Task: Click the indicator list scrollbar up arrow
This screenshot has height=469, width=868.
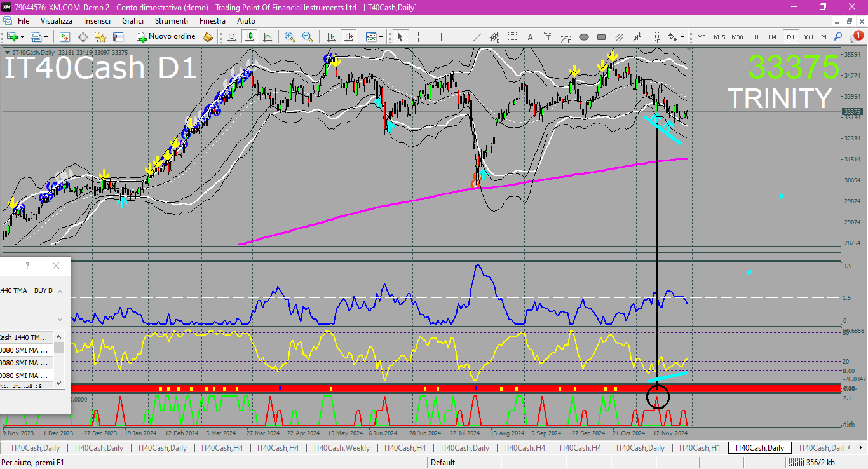Action: coord(59,337)
